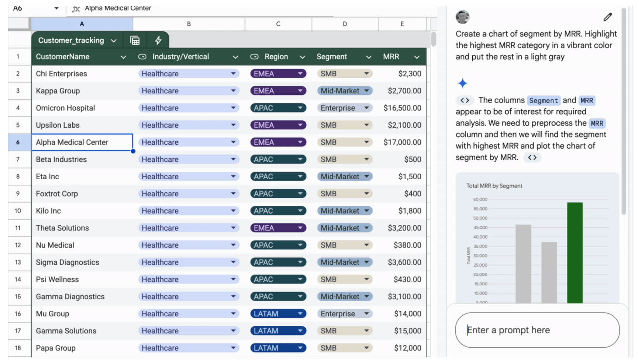
Task: Select column A header
Action: [82, 24]
